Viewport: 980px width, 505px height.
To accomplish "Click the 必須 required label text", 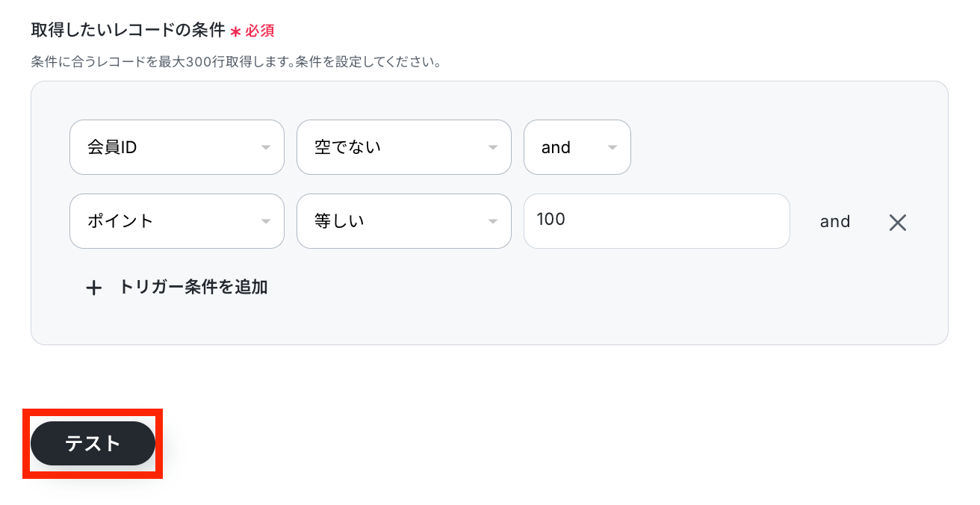I will (x=260, y=31).
